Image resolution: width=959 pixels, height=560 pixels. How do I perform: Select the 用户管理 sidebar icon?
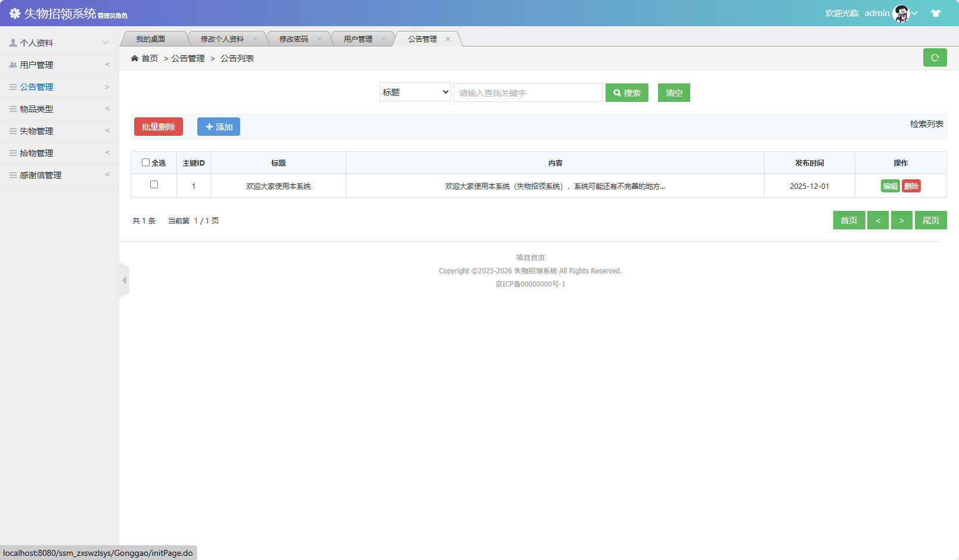[12, 64]
